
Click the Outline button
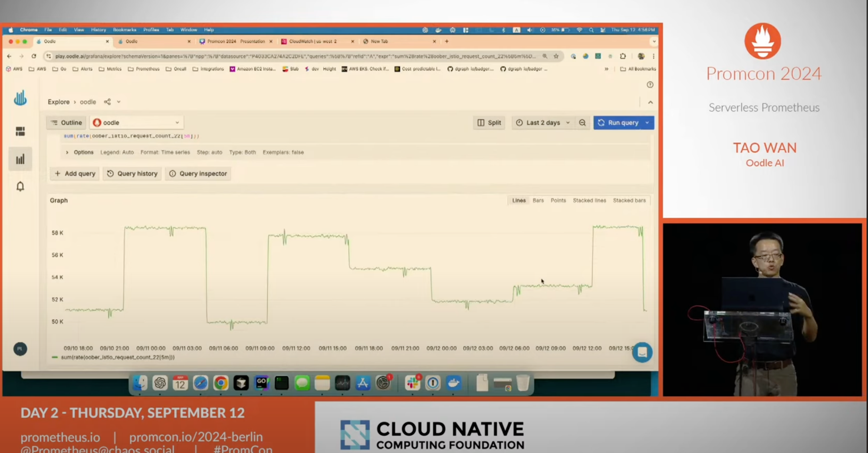tap(66, 123)
